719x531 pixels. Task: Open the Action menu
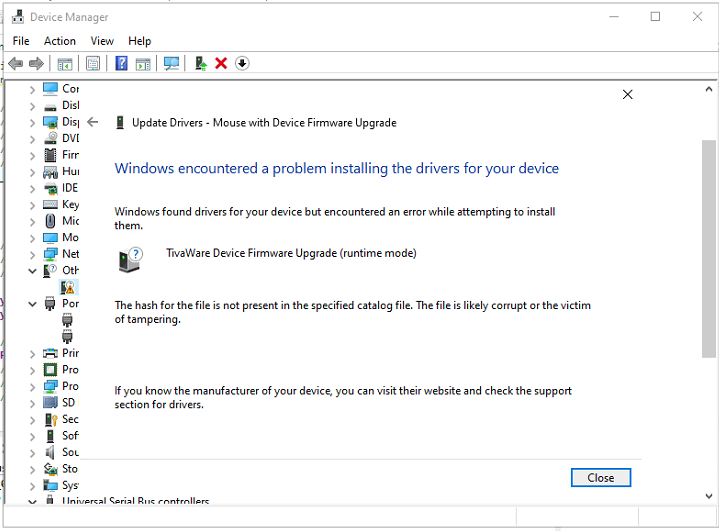point(60,41)
